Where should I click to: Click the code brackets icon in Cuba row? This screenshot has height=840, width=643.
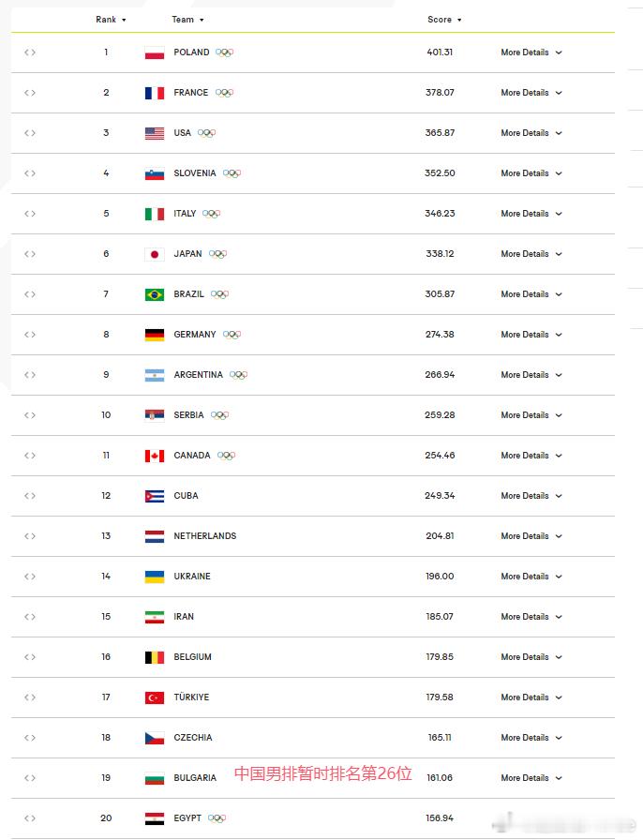click(x=30, y=496)
